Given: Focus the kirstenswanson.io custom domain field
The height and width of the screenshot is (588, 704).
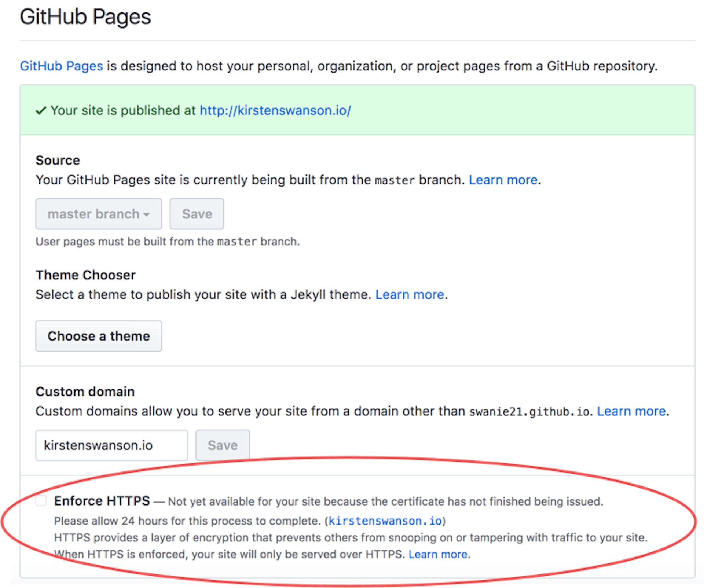Looking at the screenshot, I should pyautogui.click(x=111, y=445).
